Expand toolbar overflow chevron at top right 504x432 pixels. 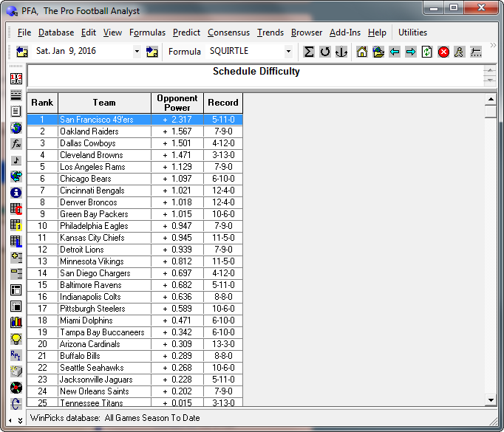(x=493, y=45)
